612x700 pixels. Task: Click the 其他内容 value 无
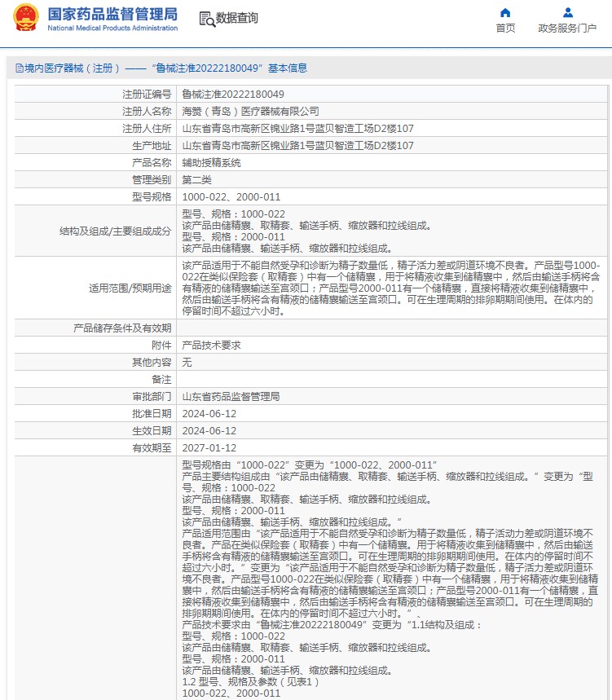[x=187, y=362]
